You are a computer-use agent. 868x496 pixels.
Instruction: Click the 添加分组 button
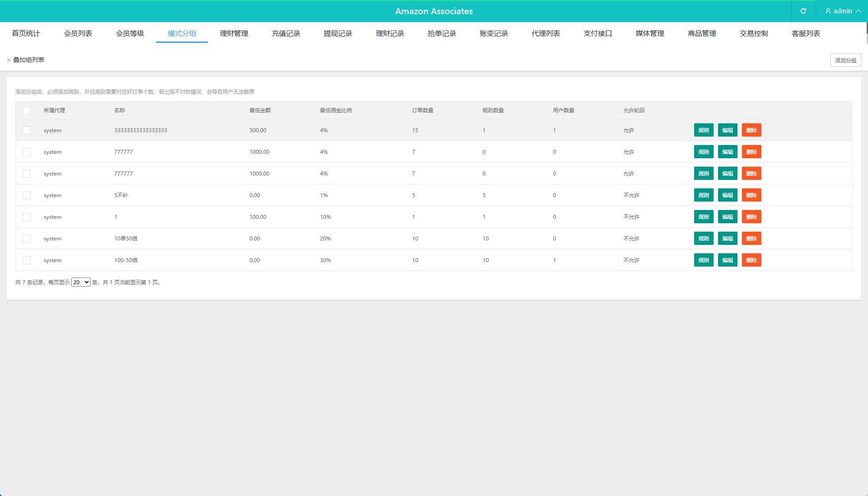[845, 60]
